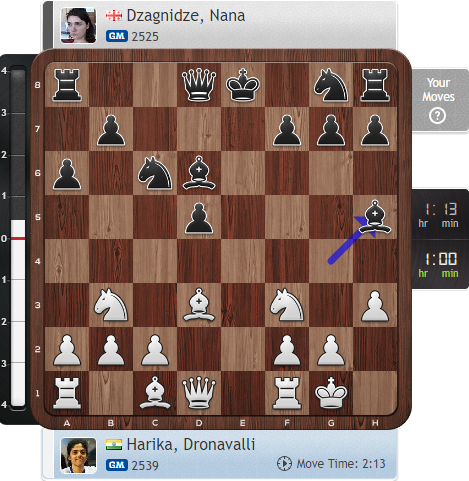Screen dimensions: 469x481
Task: Select the white king on g1
Action: pos(331,393)
